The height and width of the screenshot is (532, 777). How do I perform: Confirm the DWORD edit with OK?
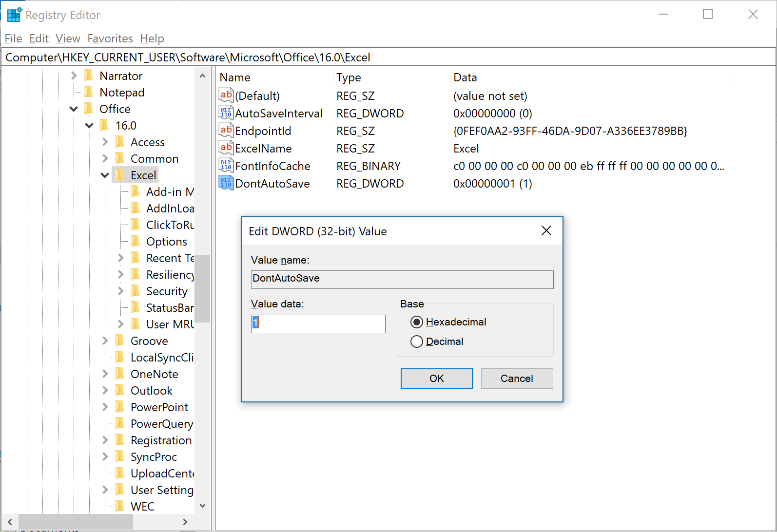(x=437, y=379)
